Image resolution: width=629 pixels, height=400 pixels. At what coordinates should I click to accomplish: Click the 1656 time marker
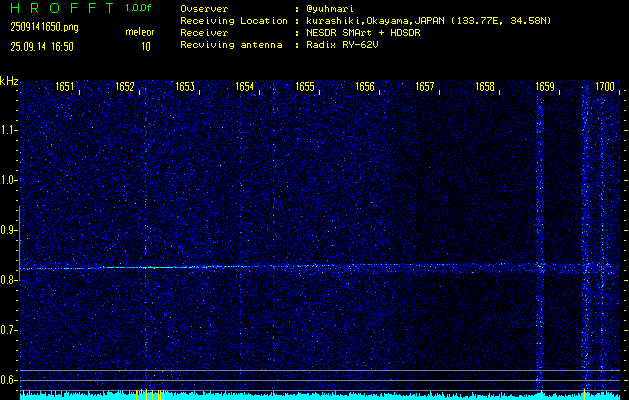click(x=365, y=87)
